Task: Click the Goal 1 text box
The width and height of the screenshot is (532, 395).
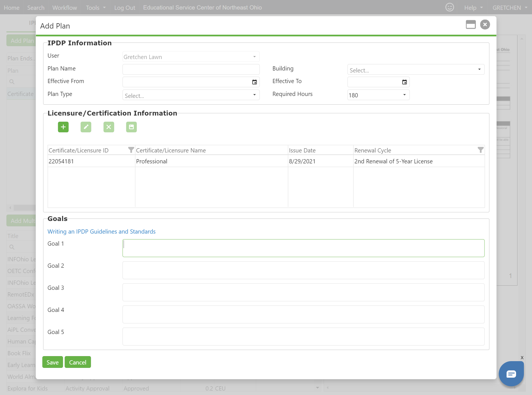Action: point(303,248)
